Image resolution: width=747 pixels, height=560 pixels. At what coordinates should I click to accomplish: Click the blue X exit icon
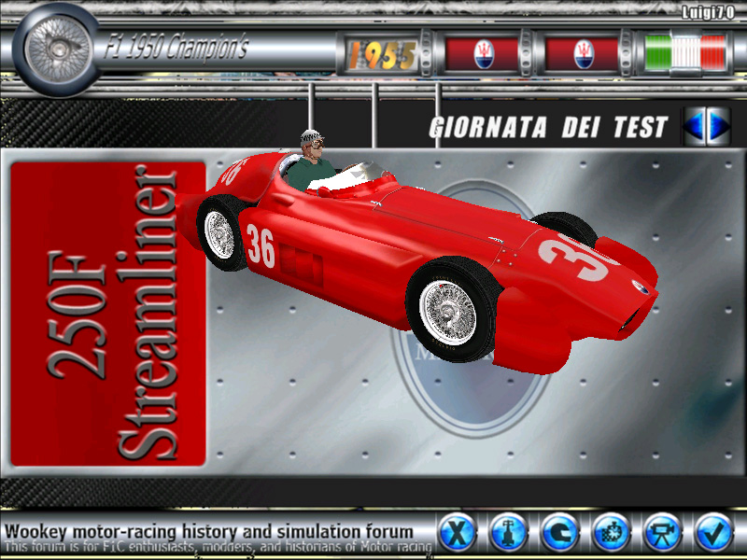(x=457, y=531)
